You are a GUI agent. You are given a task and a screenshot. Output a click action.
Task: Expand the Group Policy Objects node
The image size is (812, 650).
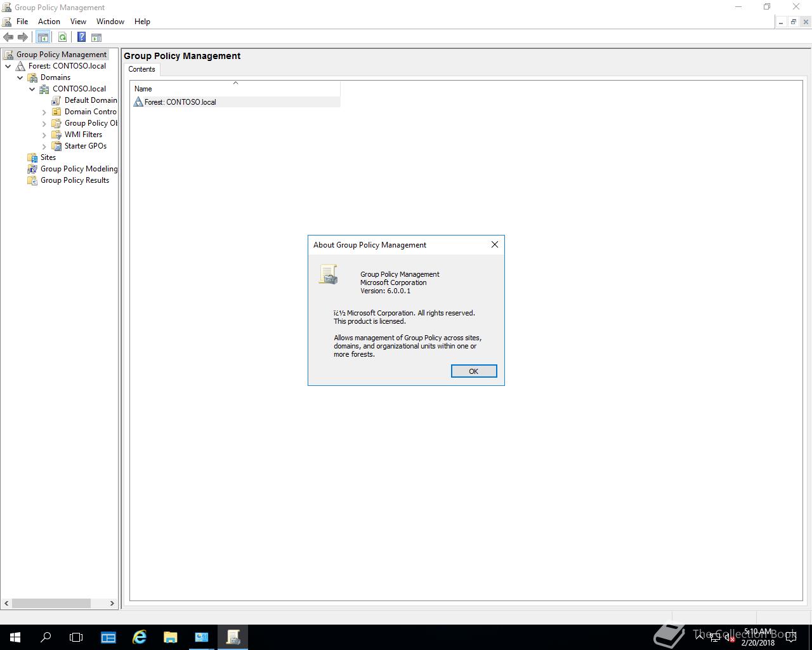click(x=44, y=124)
